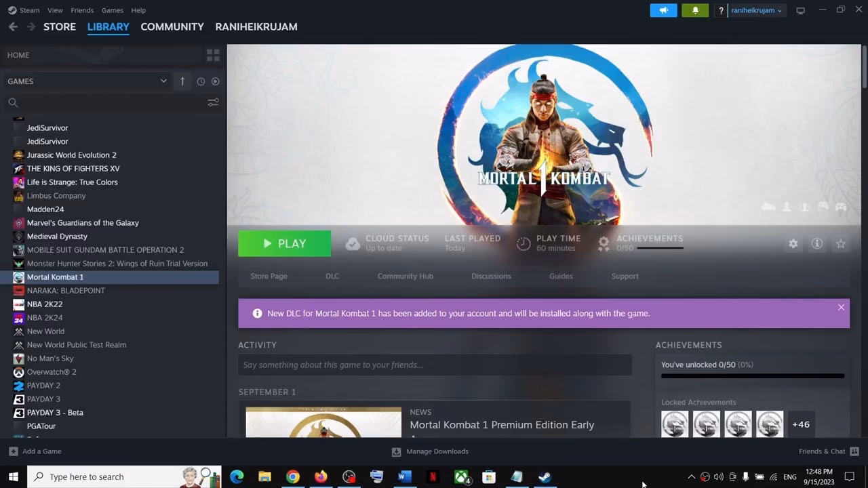Open the announcements megaphone button
The width and height of the screenshot is (868, 488).
pyautogui.click(x=663, y=10)
